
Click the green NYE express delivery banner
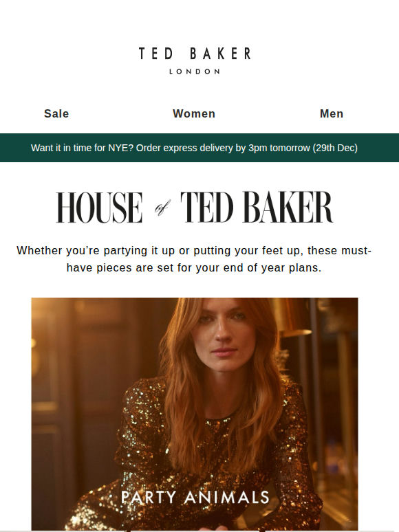[199, 148]
